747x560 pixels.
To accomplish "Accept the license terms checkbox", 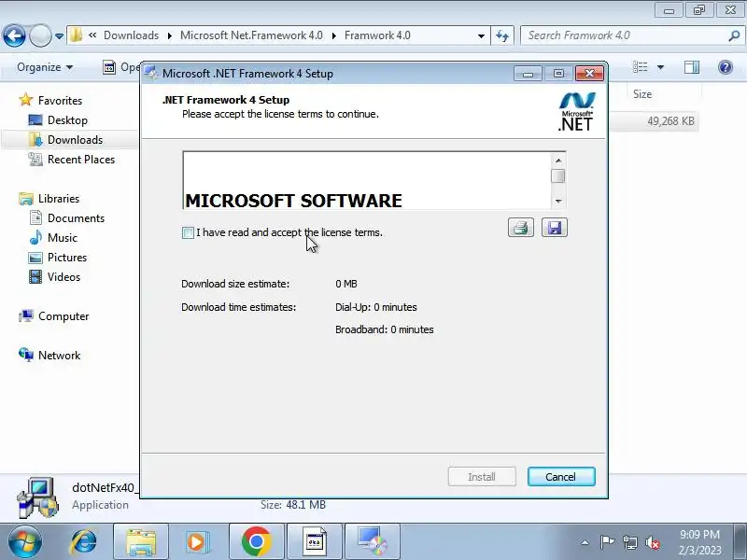I will click(x=188, y=232).
